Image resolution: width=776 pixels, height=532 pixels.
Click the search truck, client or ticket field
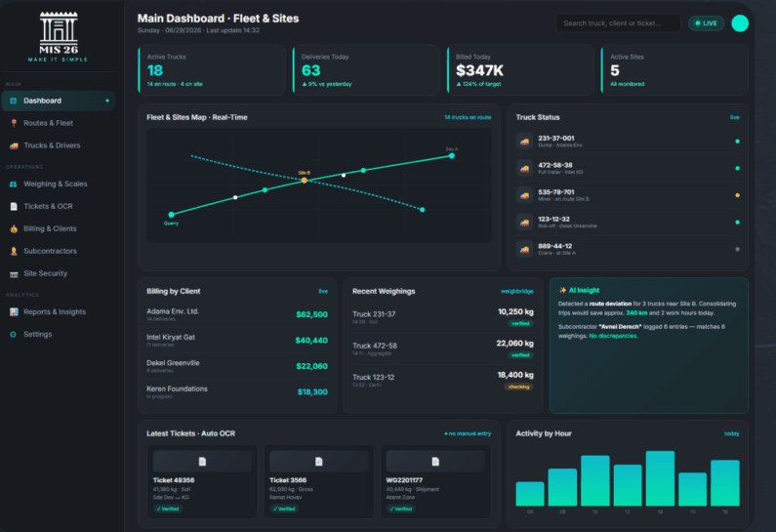[x=618, y=23]
